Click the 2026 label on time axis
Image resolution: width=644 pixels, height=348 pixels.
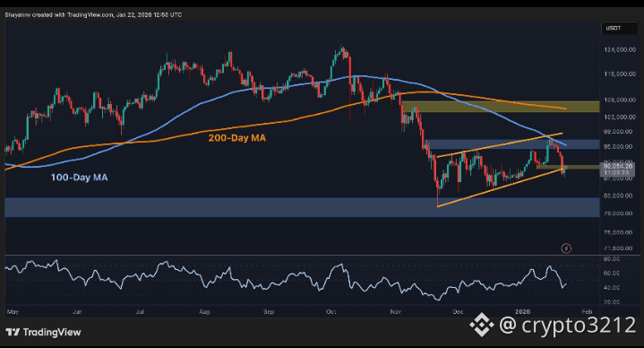[522, 312]
